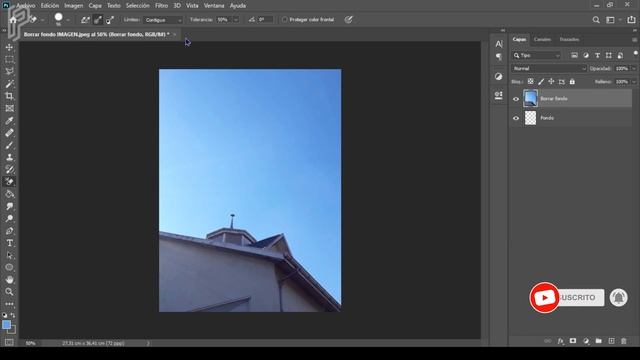
Task: Select the Background Eraser tool
Action: click(9, 182)
